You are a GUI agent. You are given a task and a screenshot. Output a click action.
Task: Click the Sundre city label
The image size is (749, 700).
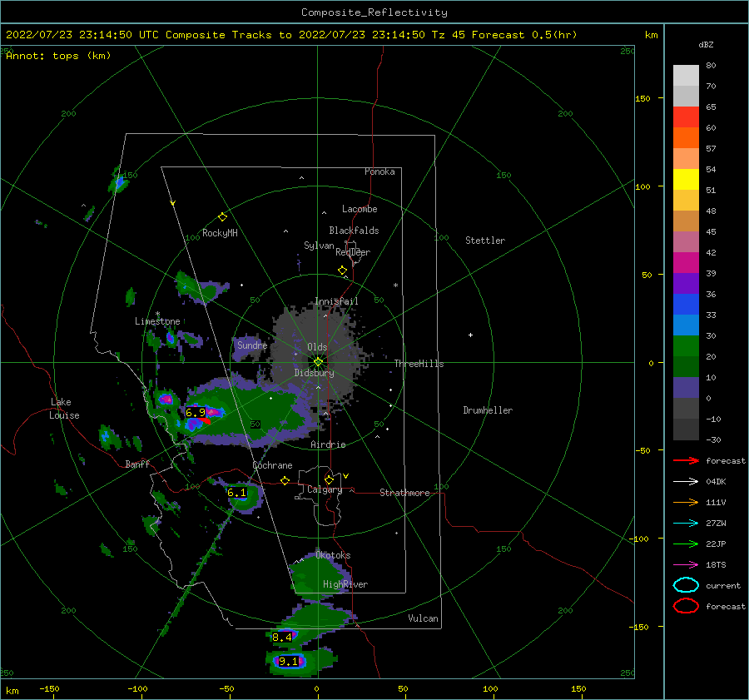(x=252, y=345)
